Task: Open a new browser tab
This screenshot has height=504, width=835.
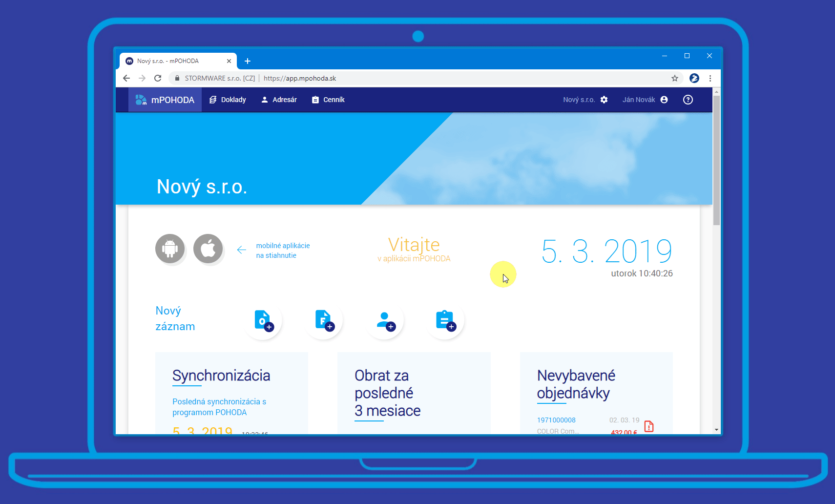Action: [x=248, y=61]
